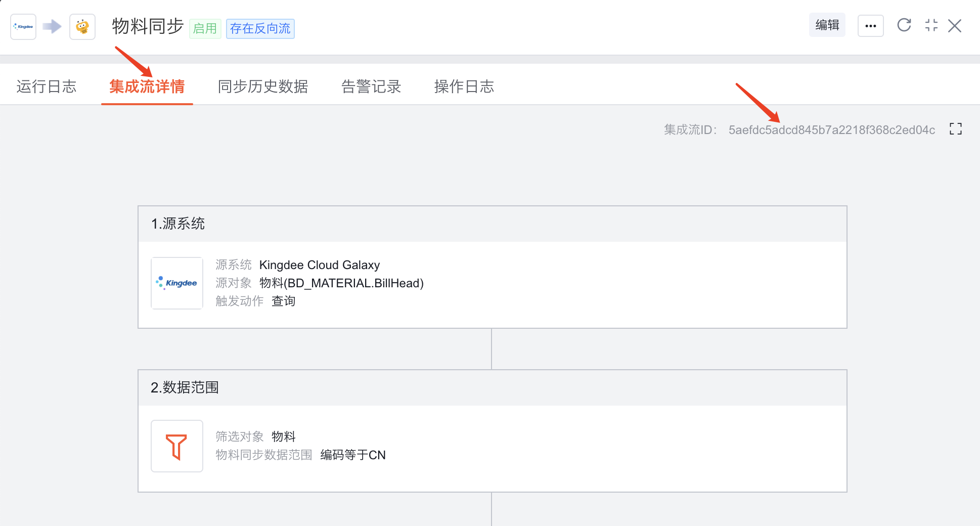The width and height of the screenshot is (980, 526).
Task: Click the orange filter funnel icon in 数据范围
Action: point(176,446)
